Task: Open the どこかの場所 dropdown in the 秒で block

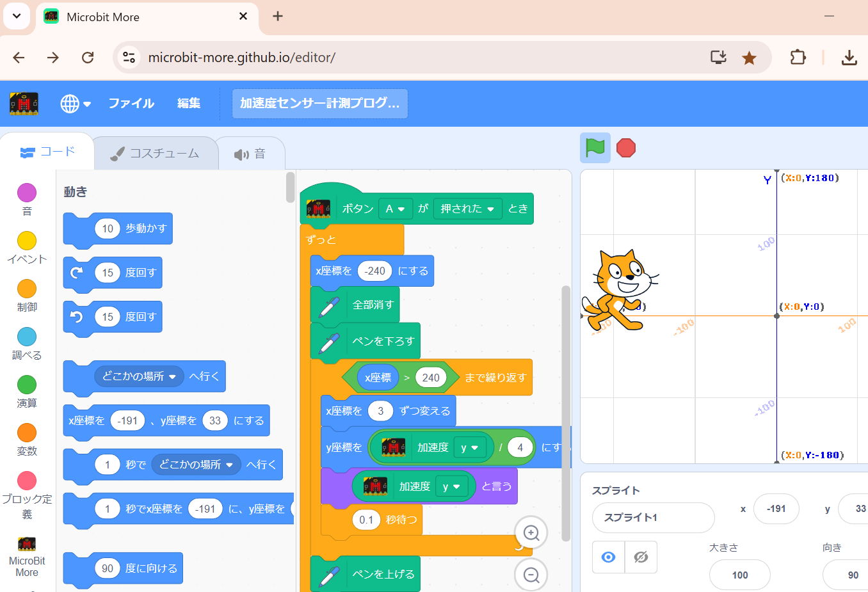Action: [x=196, y=464]
